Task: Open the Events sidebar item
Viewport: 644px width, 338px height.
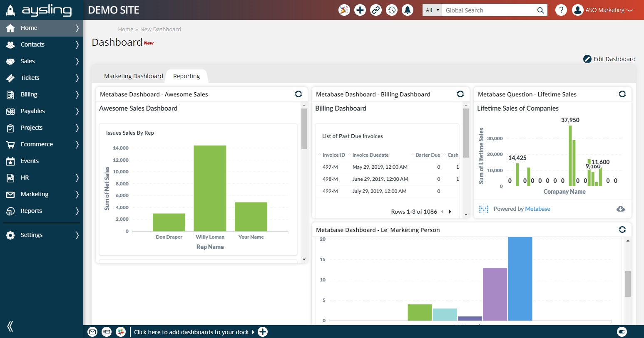Action: click(42, 161)
